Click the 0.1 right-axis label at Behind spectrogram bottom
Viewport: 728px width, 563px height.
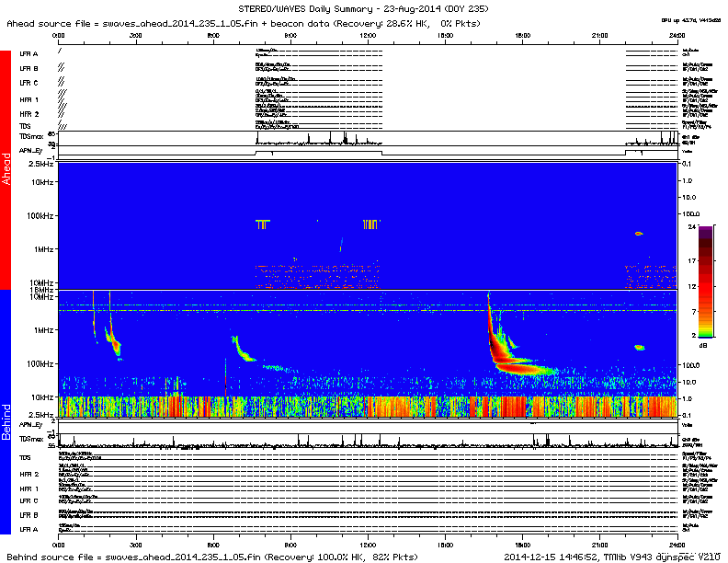(688, 415)
